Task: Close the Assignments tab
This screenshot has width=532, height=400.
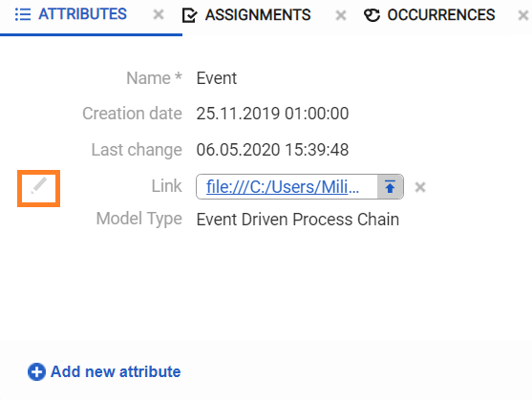Action: 341,15
